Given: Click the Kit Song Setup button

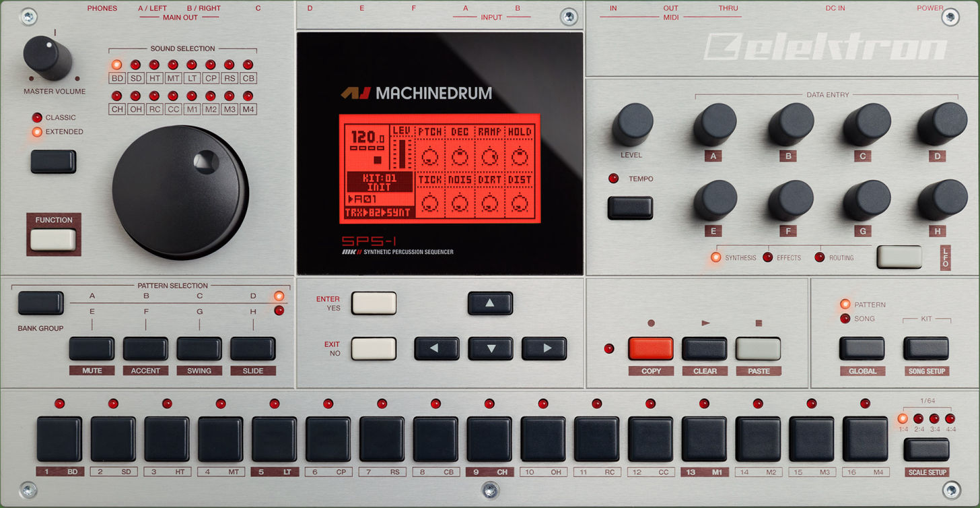Looking at the screenshot, I should (x=926, y=348).
